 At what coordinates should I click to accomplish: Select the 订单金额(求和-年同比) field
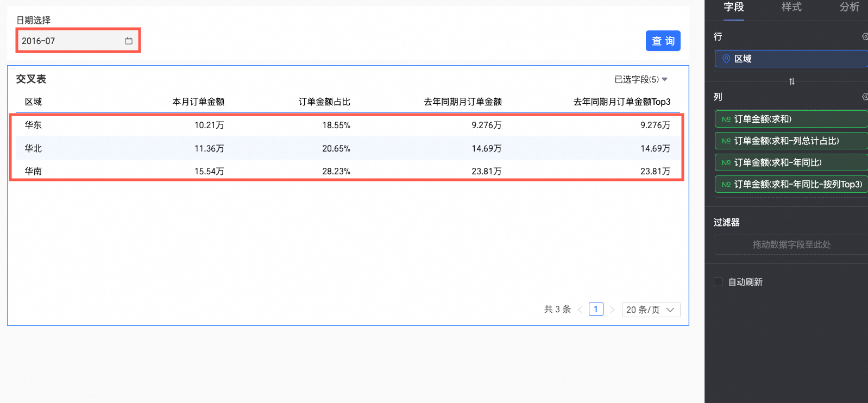click(791, 162)
